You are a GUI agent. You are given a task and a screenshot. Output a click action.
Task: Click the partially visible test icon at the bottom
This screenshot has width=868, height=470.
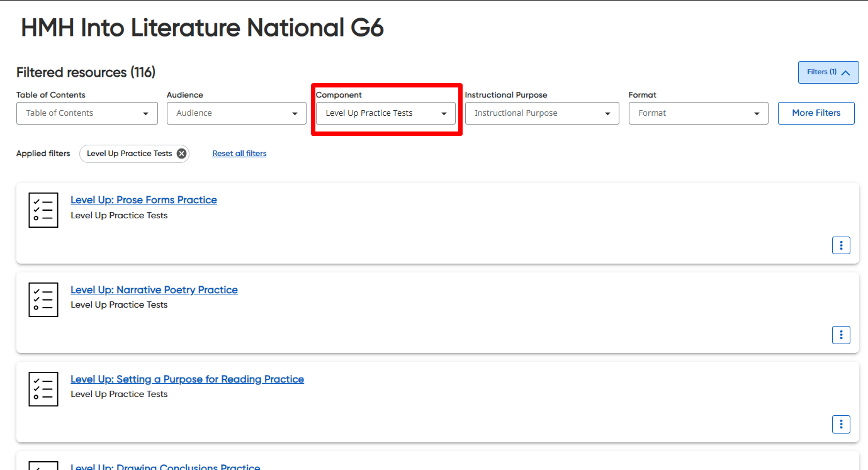point(43,467)
